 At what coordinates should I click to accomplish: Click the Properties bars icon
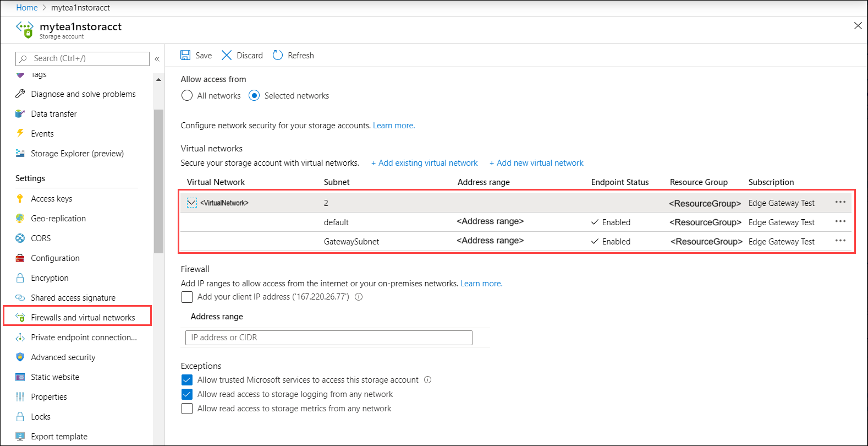[x=20, y=396]
